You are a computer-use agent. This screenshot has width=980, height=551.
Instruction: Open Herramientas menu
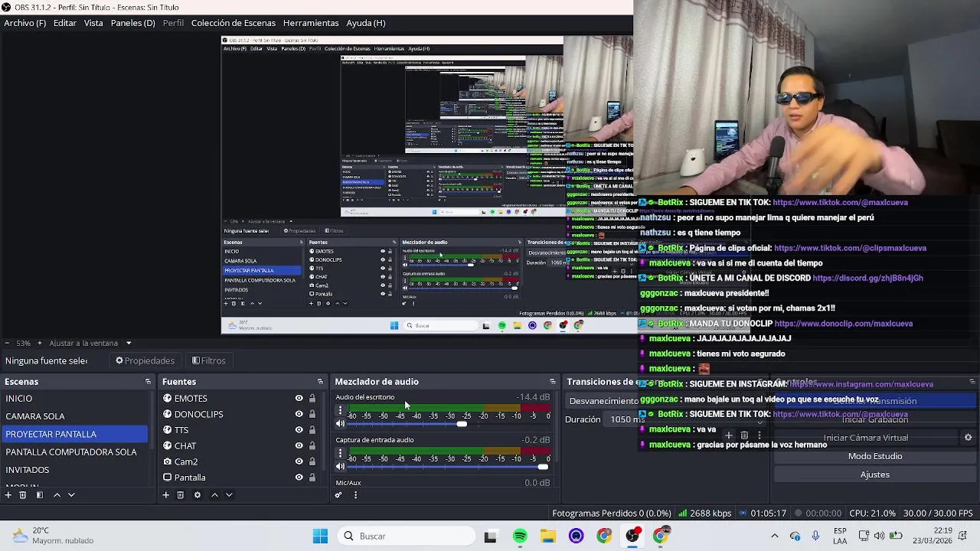click(x=311, y=23)
